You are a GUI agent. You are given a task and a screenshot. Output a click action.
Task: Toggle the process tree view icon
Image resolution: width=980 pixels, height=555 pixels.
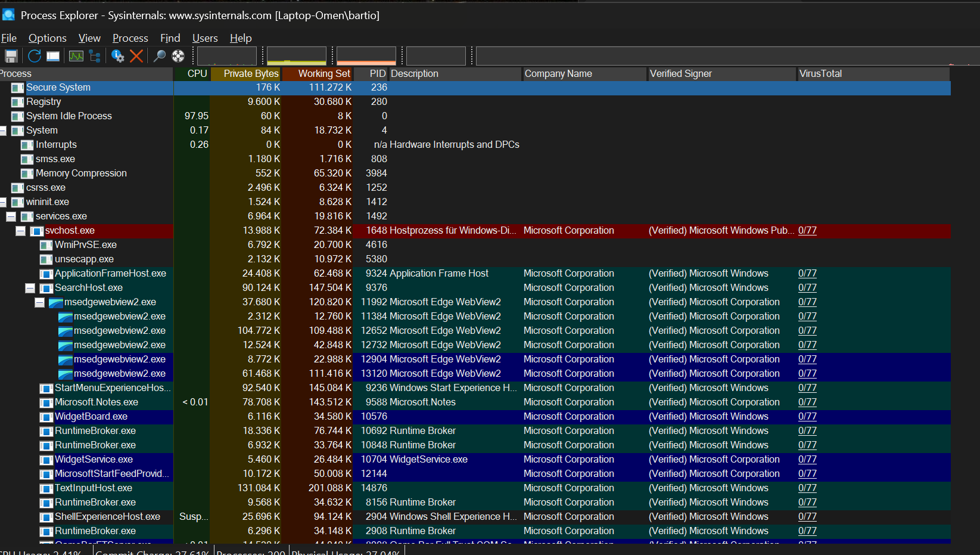95,56
